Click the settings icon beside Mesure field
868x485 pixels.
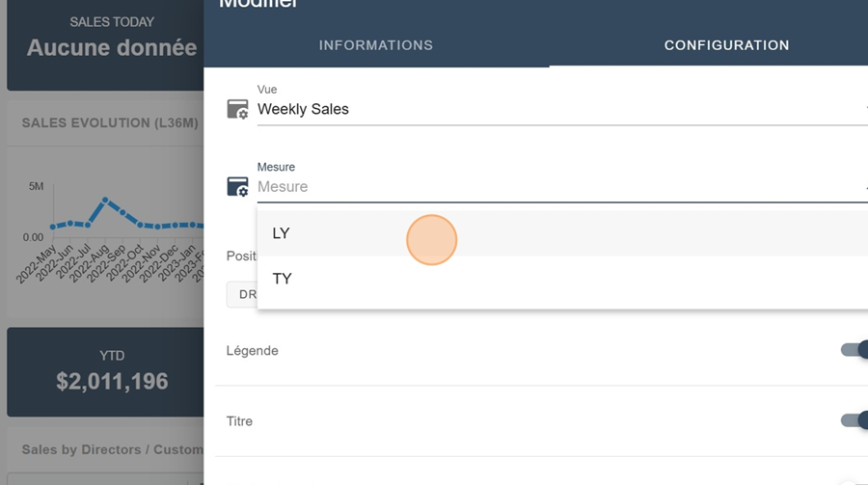[237, 187]
